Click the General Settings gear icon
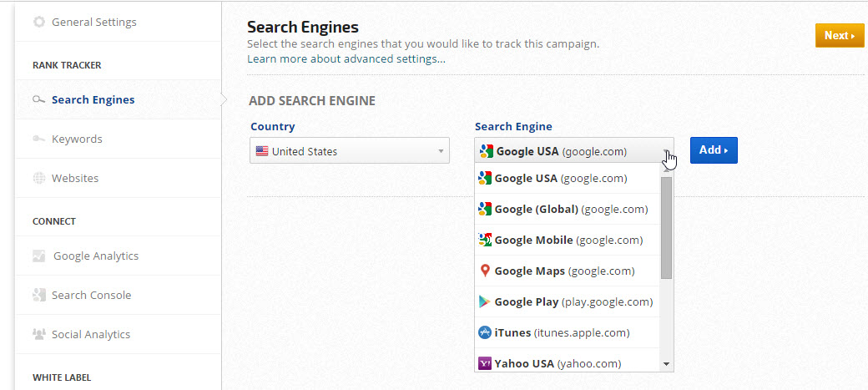The height and width of the screenshot is (390, 868). coord(38,22)
